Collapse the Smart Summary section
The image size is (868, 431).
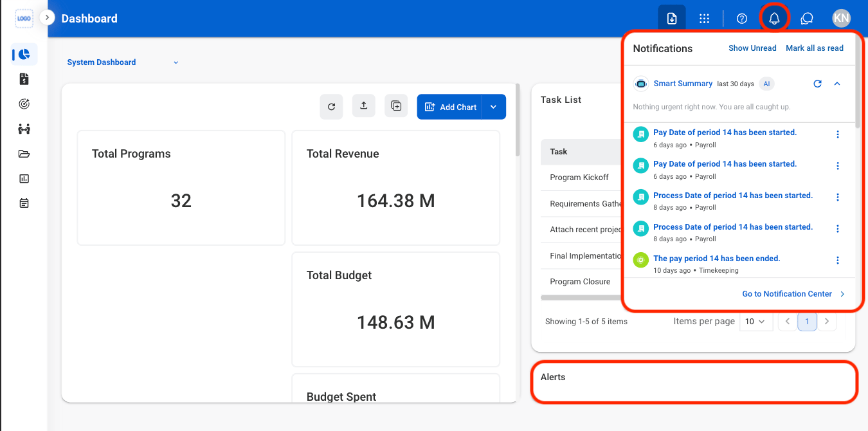pos(837,84)
